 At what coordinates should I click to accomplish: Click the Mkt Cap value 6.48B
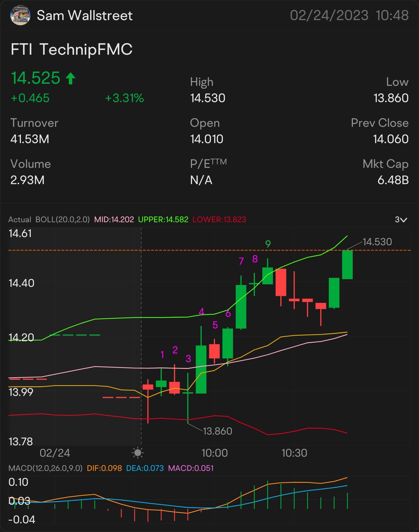tap(393, 180)
